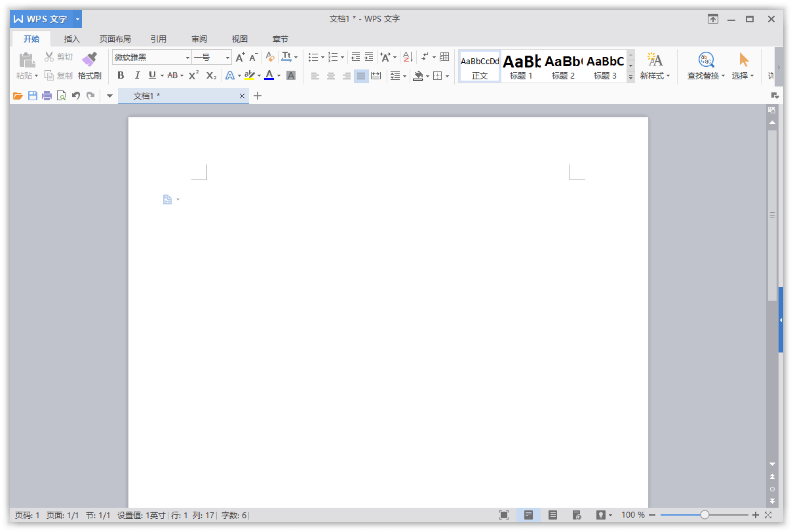Enable right text alignment

[346, 75]
